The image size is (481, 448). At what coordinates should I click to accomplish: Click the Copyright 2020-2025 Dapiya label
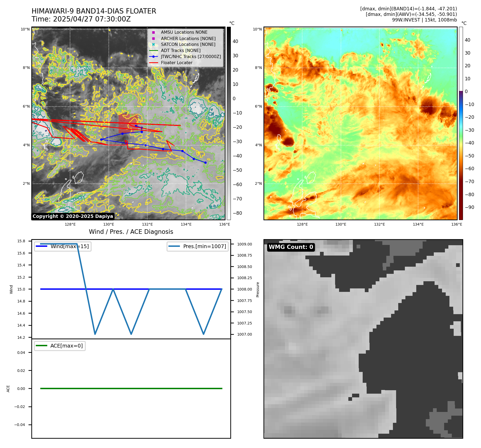click(73, 216)
